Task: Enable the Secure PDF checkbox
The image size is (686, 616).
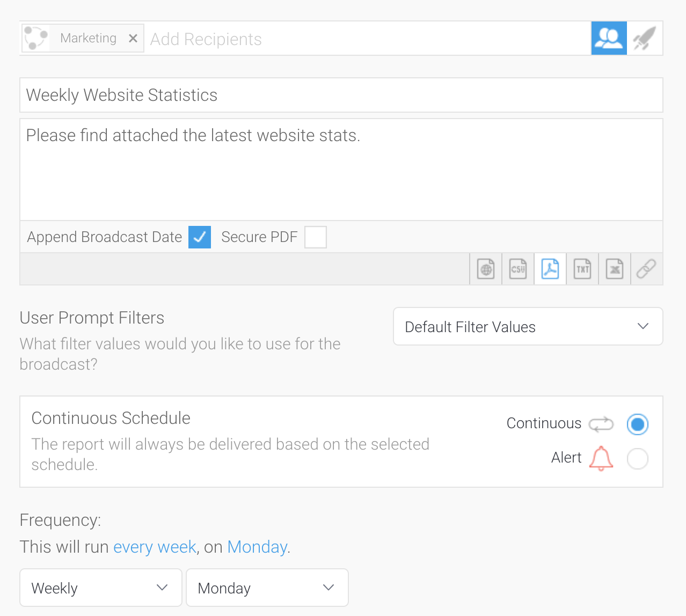Action: coord(316,237)
